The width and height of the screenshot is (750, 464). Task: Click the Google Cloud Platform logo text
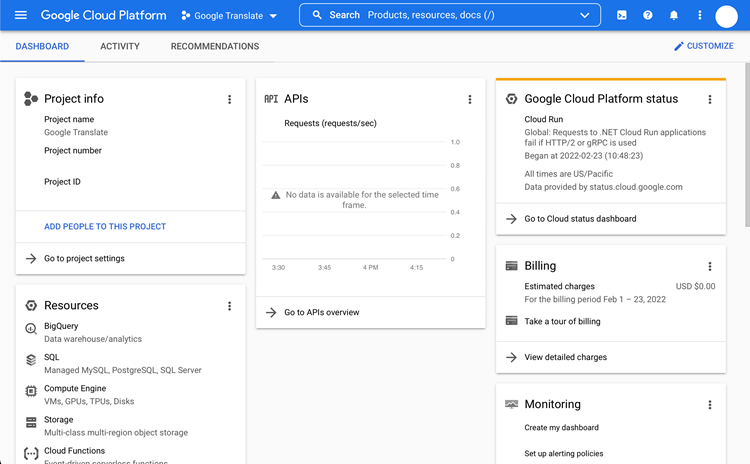coord(103,15)
